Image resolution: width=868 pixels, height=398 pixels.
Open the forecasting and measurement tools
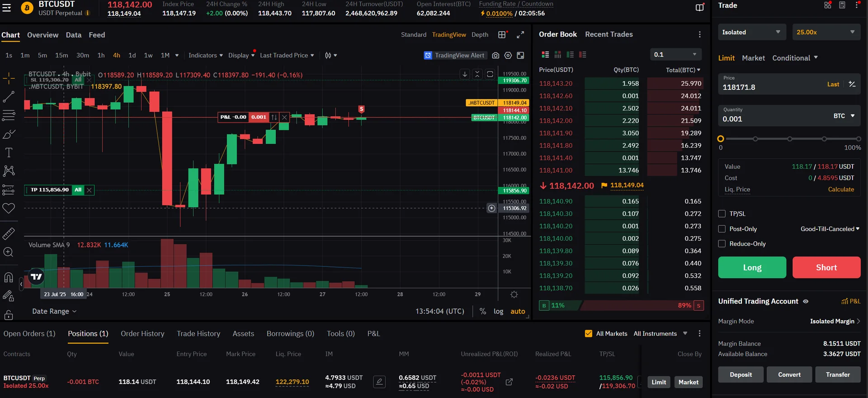coord(9,190)
